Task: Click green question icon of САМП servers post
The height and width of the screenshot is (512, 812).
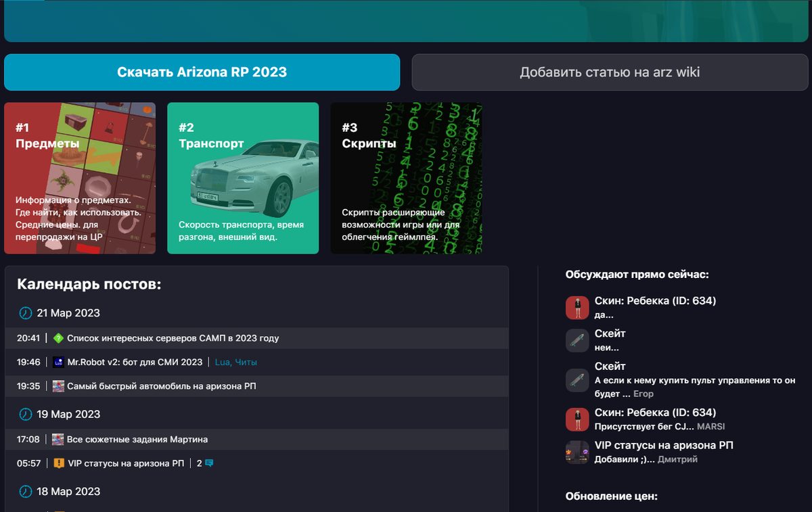Action: tap(58, 338)
